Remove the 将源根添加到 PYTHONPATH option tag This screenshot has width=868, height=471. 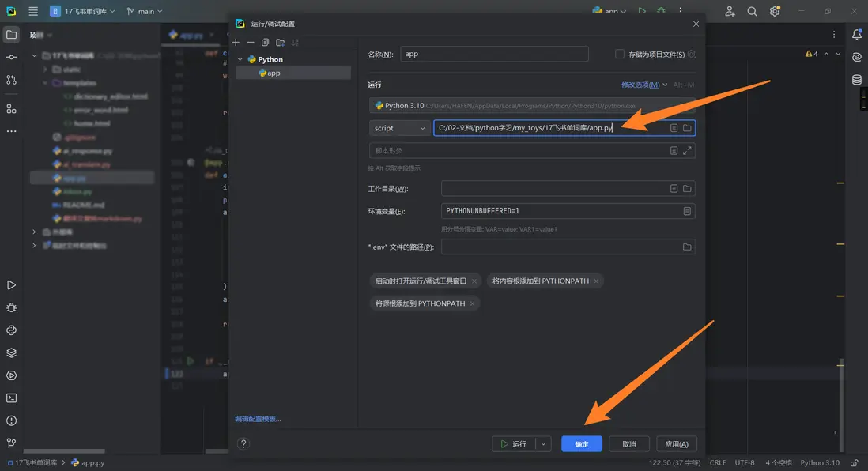click(472, 303)
